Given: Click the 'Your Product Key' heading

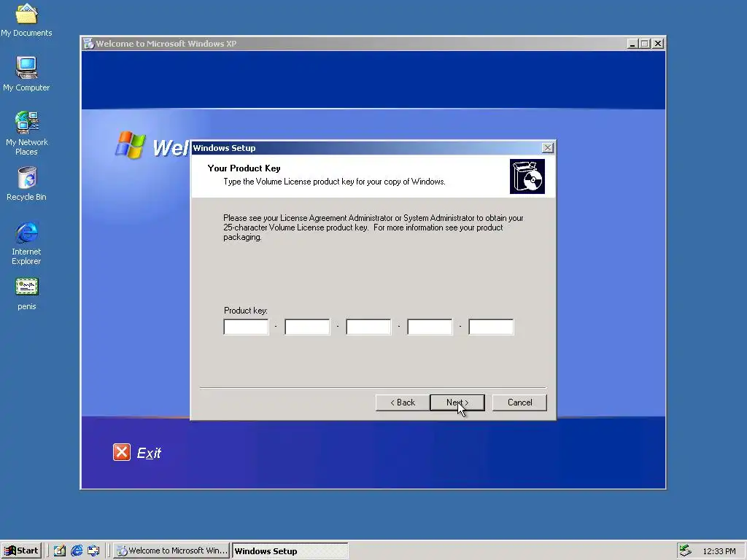Looking at the screenshot, I should pos(244,168).
